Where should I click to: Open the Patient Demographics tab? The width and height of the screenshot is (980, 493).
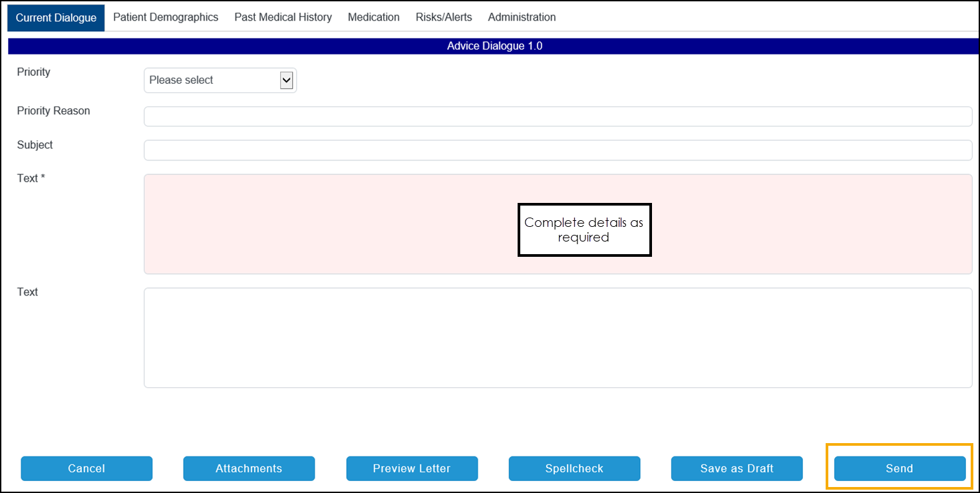coord(166,17)
